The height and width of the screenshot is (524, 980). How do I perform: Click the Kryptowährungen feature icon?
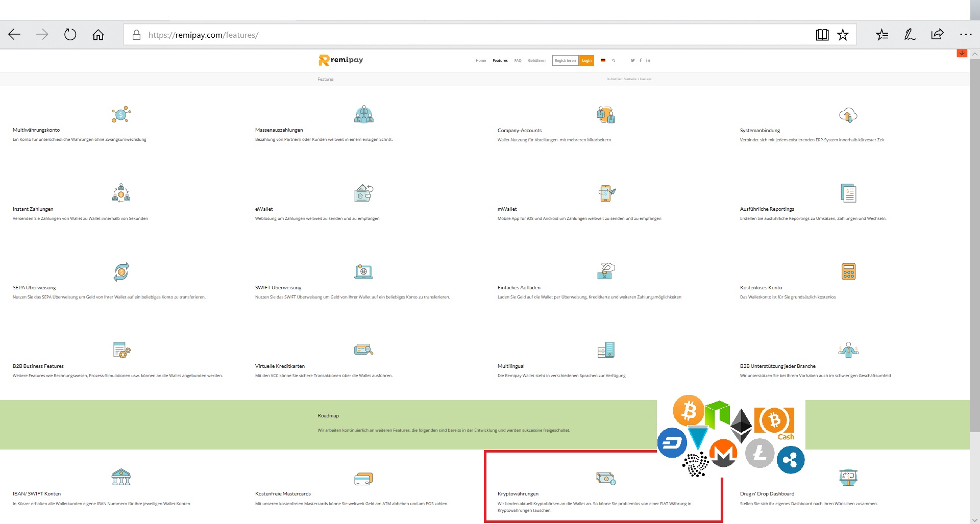(x=605, y=478)
